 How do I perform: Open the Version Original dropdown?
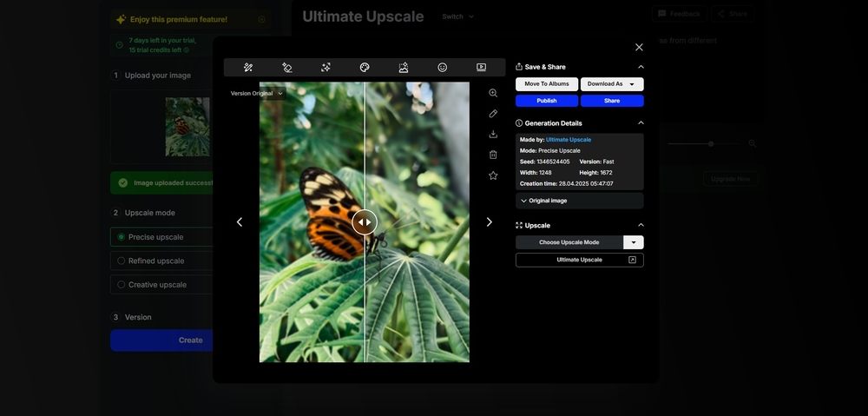(x=257, y=93)
